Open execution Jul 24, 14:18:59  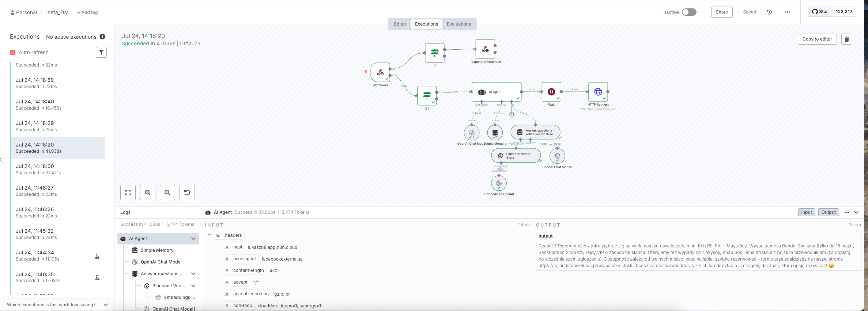[x=58, y=83]
